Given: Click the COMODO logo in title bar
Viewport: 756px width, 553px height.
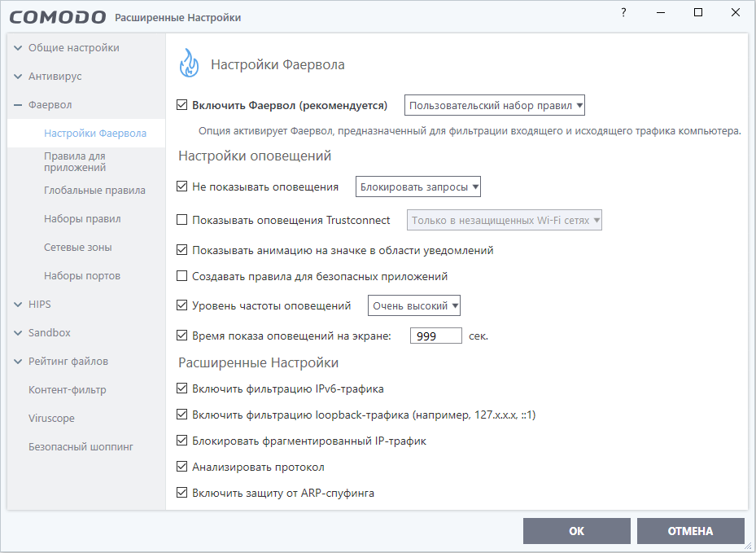Looking at the screenshot, I should click(58, 17).
